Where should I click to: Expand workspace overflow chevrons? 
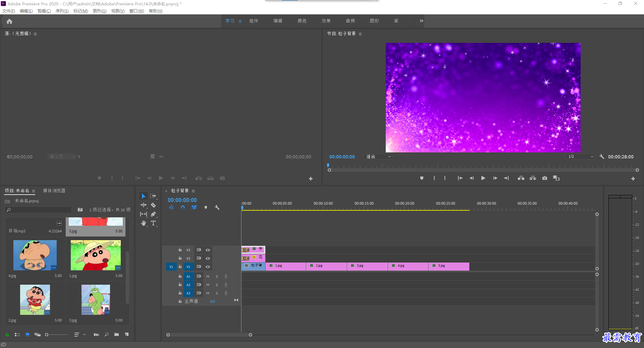(421, 21)
